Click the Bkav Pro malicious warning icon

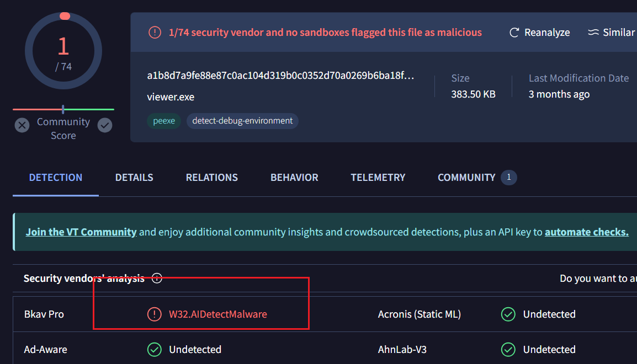[x=154, y=314]
